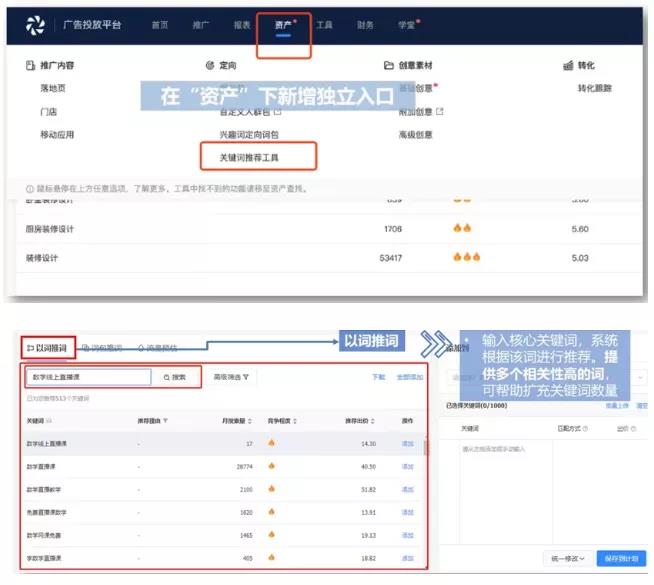The image size is (654, 585).
Task: Select the 厨房装修设计 keyword row
Action: point(329,229)
